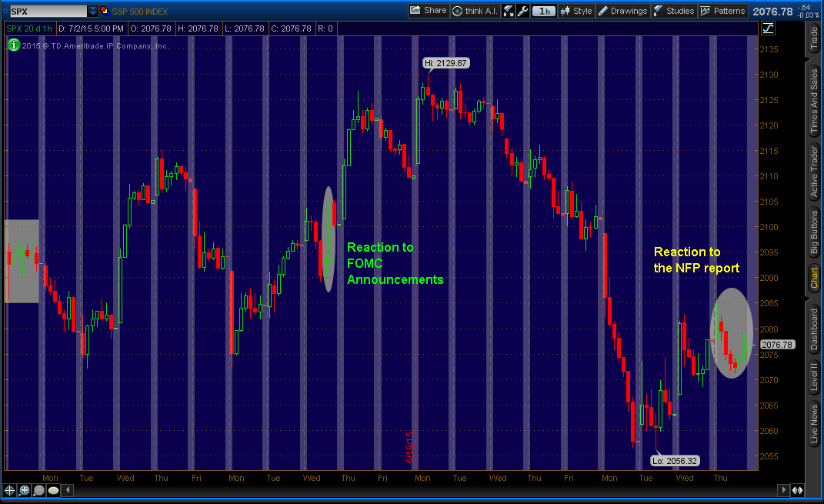Click the 2135 price axis label
Screen dimensions: 824x504
coord(769,49)
